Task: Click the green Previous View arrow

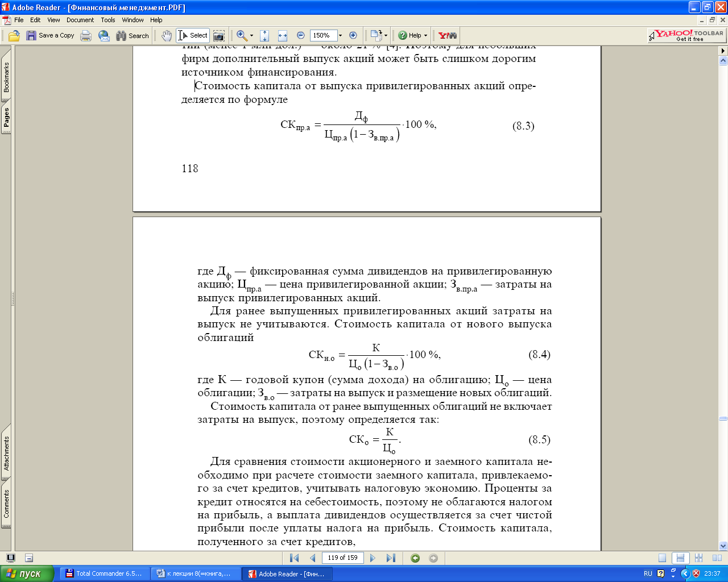Action: tap(415, 558)
